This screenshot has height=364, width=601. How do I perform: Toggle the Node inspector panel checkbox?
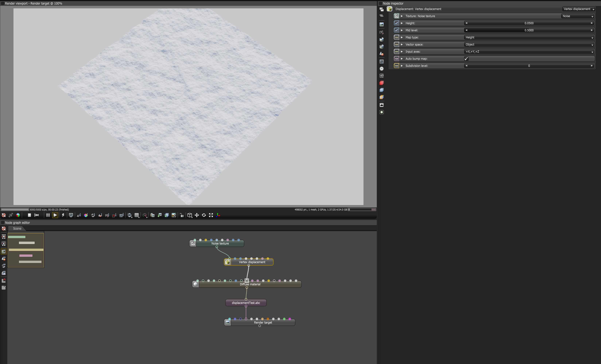(x=380, y=3)
